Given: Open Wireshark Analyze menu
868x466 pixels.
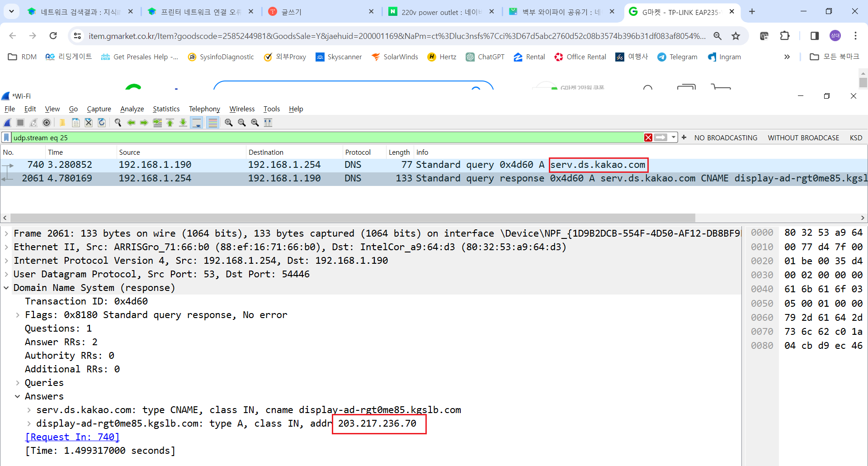Looking at the screenshot, I should point(132,109).
